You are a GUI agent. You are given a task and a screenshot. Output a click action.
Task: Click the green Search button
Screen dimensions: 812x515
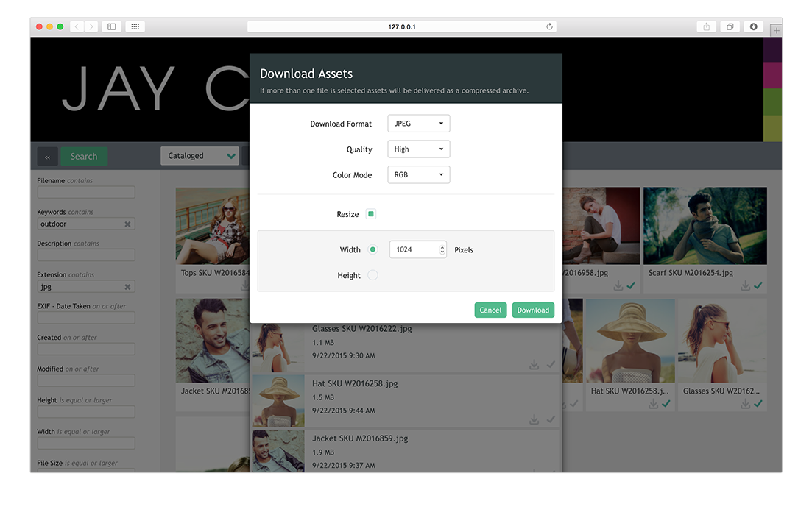tap(84, 156)
